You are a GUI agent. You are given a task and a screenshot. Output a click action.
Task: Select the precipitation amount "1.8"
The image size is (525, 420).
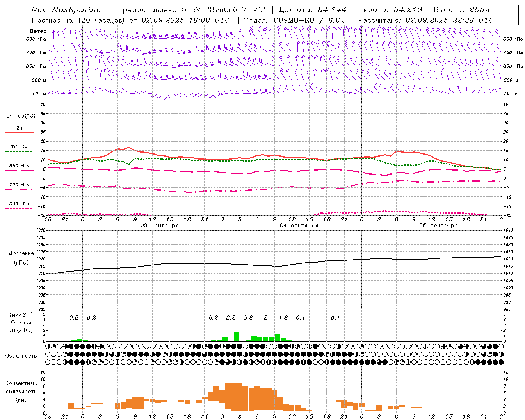click(x=283, y=318)
